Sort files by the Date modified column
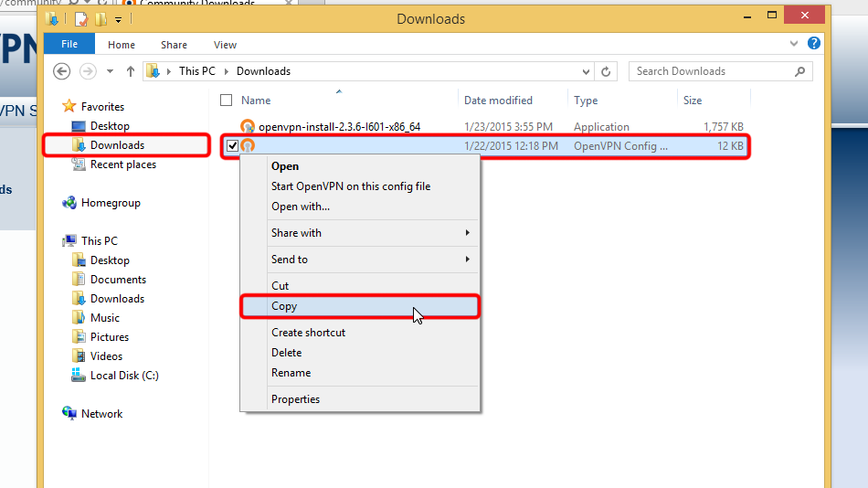This screenshot has width=868, height=488. (498, 101)
